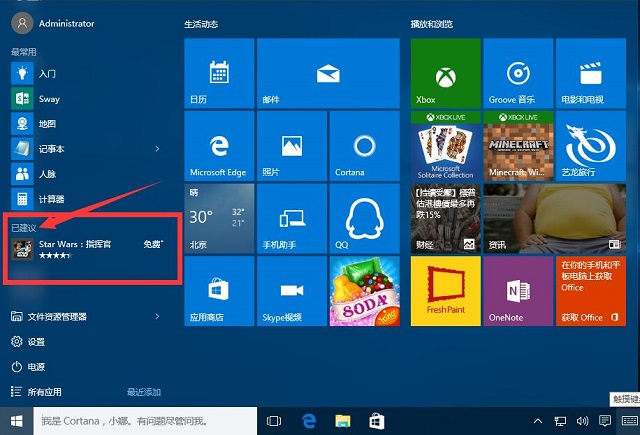Open the 手机助手 tile
This screenshot has width=640, height=435.
pyautogui.click(x=292, y=219)
